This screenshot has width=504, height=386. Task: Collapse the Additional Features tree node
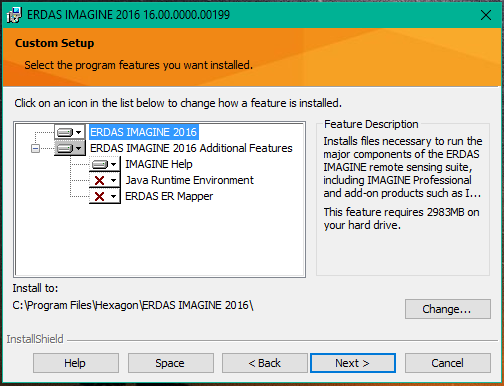click(x=35, y=148)
